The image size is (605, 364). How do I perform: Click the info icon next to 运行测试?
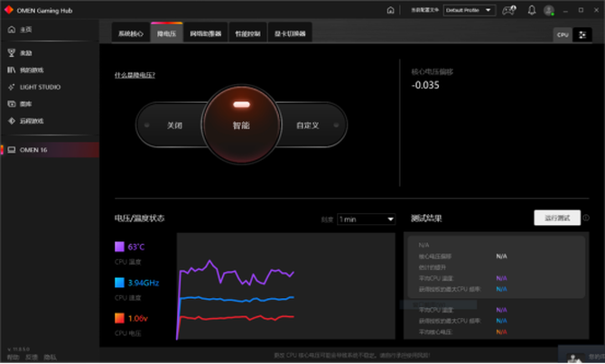[x=586, y=218]
